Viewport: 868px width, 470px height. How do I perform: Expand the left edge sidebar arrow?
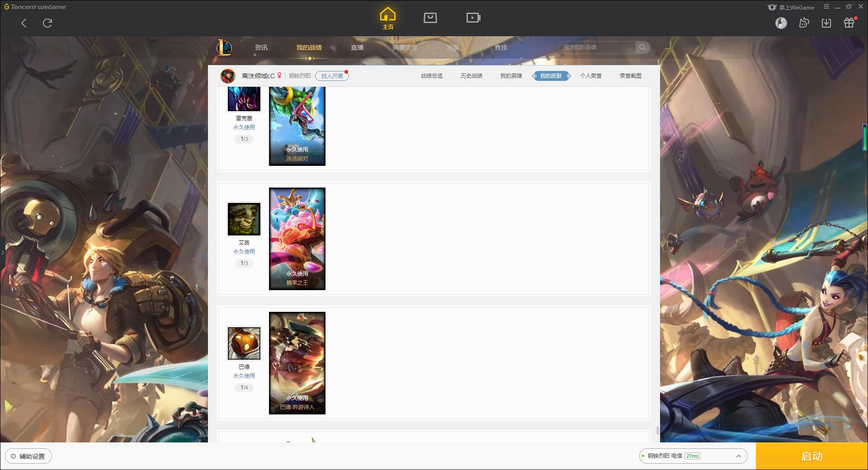(x=2, y=252)
